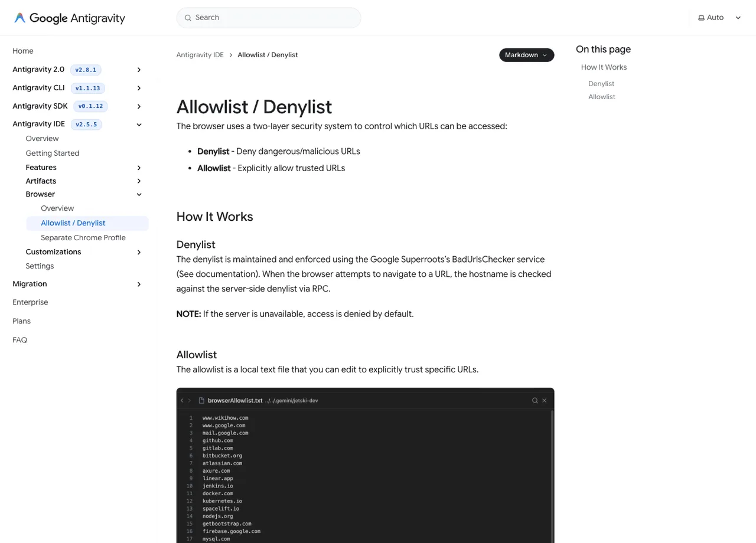This screenshot has width=756, height=543.
Task: Click the close X in allowlist screenshot
Action: coord(545,400)
